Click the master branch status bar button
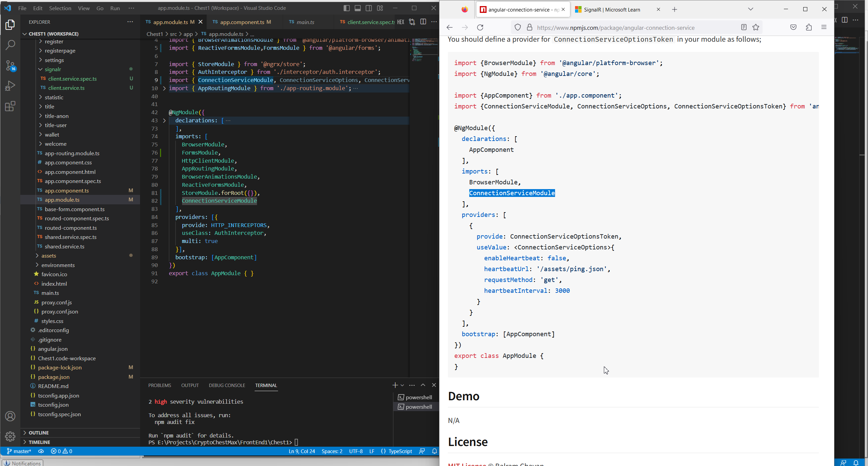868x466 pixels. pyautogui.click(x=19, y=451)
